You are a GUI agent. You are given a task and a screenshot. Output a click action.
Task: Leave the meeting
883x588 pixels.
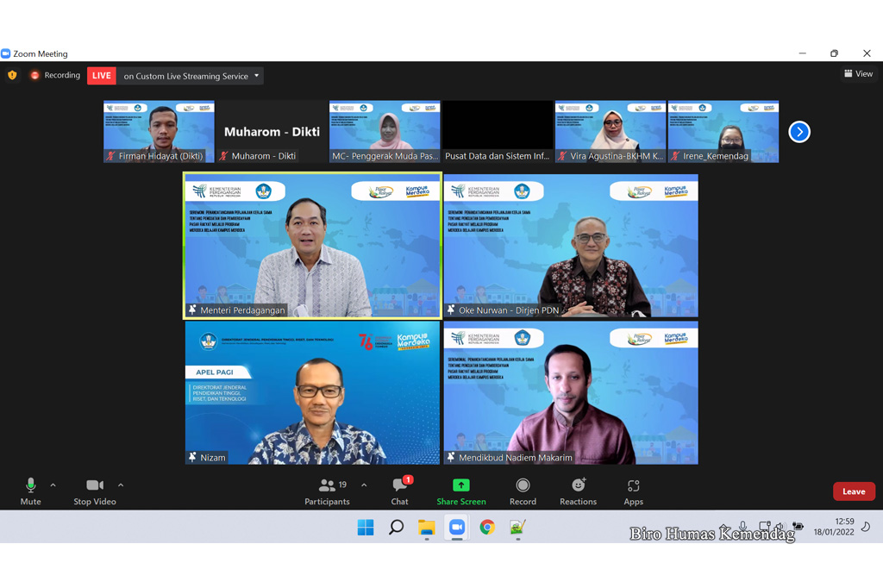(x=854, y=491)
